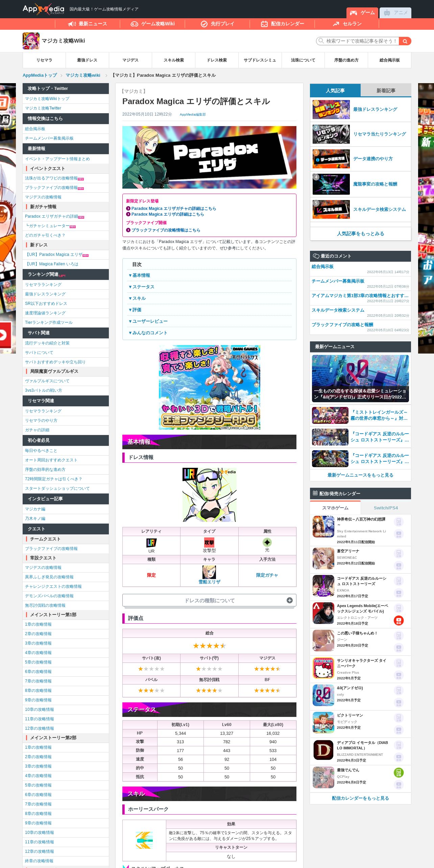Click the Paradox エリザ header banner image
Screen dimensions: 434x868
tap(209, 157)
